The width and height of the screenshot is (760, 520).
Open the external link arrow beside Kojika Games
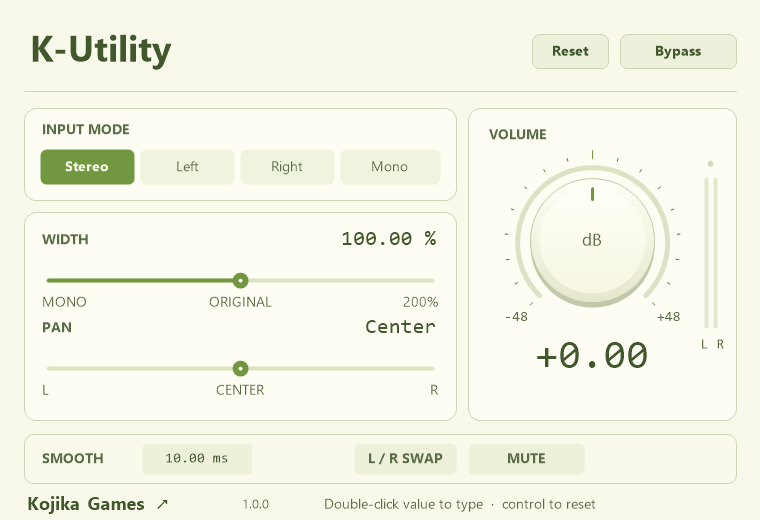point(162,504)
